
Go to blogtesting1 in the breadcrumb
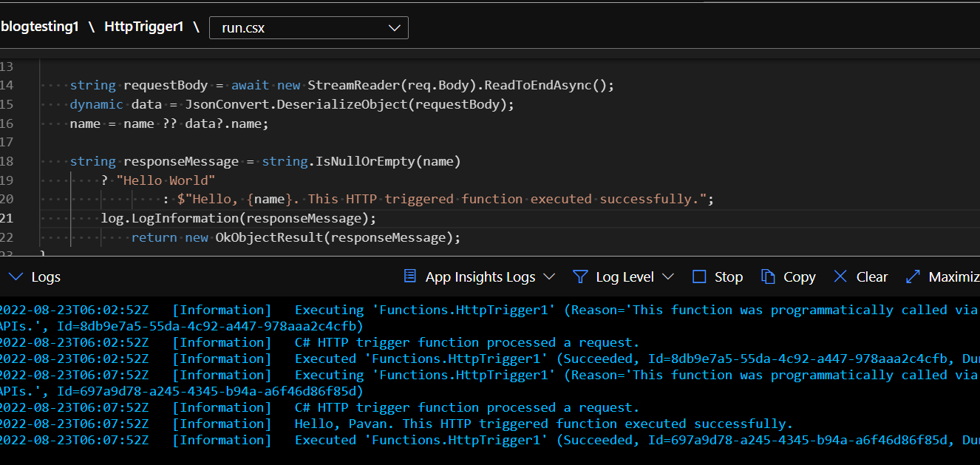(x=39, y=27)
